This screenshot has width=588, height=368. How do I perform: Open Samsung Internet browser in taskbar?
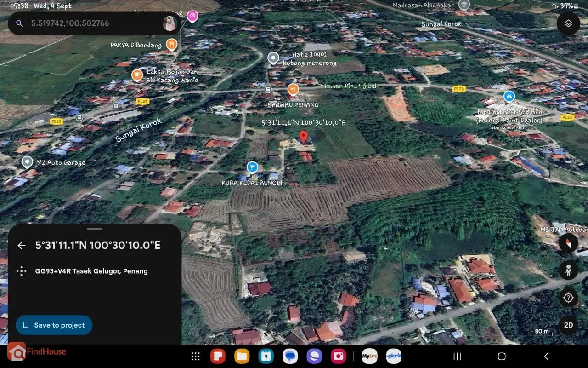pyautogui.click(x=314, y=356)
